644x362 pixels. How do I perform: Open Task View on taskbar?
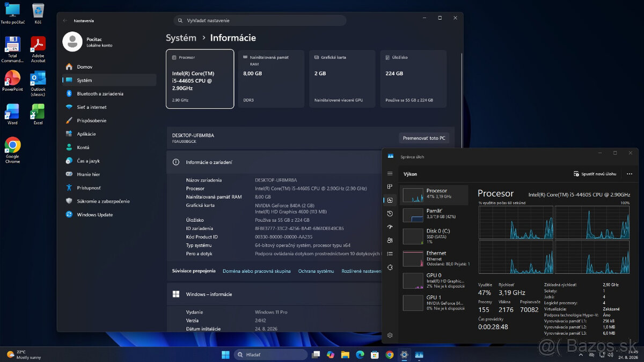[316, 354]
